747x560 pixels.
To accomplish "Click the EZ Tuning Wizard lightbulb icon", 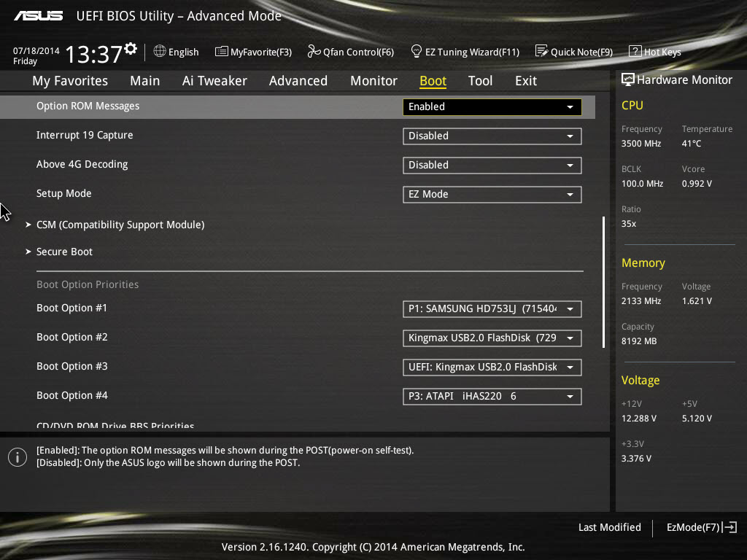I will tap(417, 51).
